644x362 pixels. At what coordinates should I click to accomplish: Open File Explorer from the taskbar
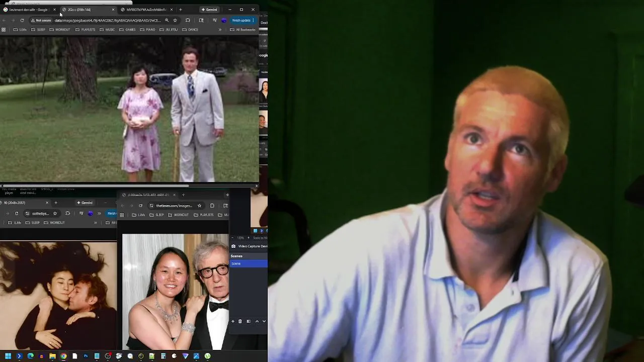click(x=52, y=356)
